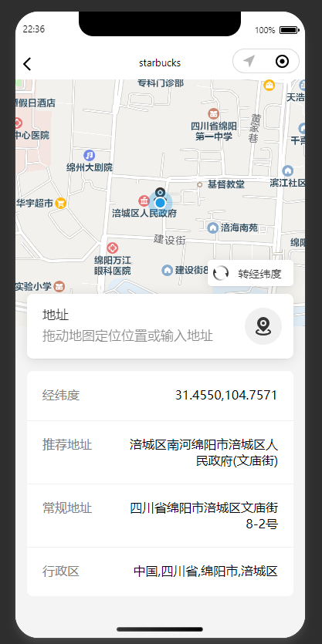Tap the 转经纬度 button

pos(250,273)
